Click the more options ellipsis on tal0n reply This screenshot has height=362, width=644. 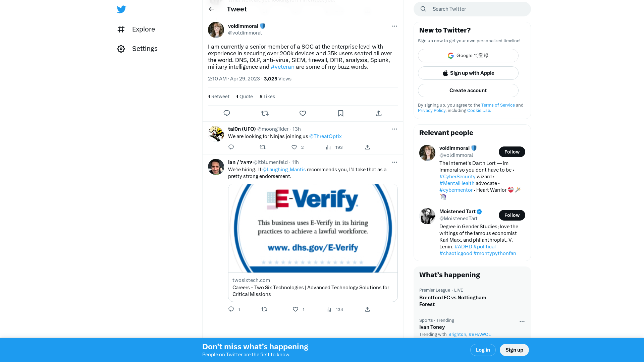(394, 129)
